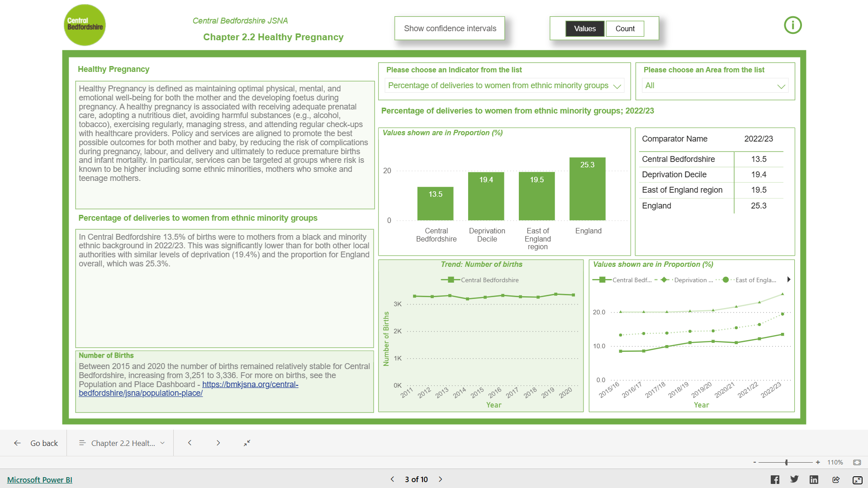The image size is (868, 488).
Task: Select the England table row
Action: (x=711, y=206)
